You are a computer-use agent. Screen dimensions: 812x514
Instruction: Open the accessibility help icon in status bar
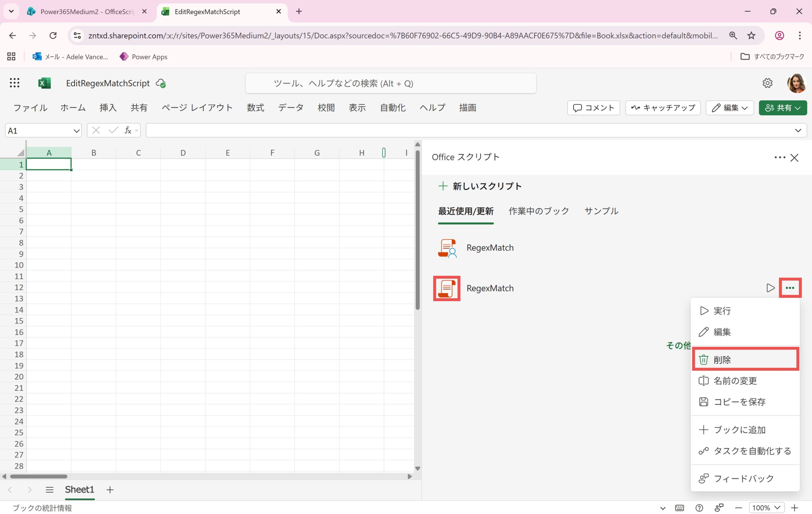coord(699,508)
